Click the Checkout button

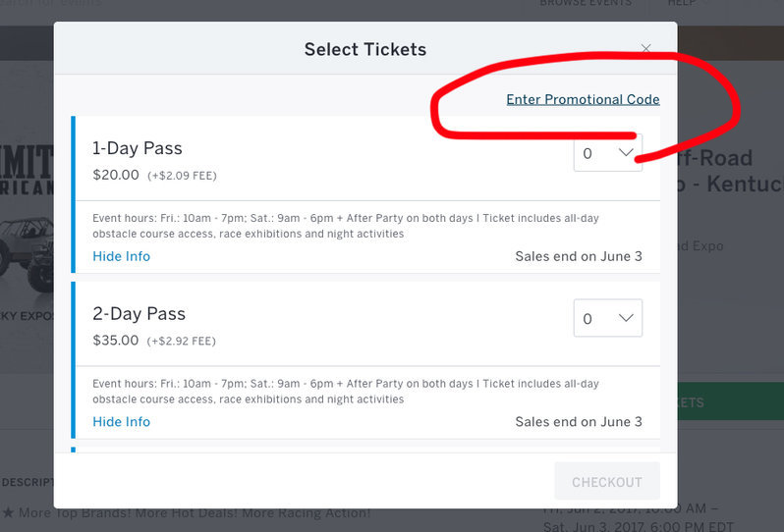[607, 482]
